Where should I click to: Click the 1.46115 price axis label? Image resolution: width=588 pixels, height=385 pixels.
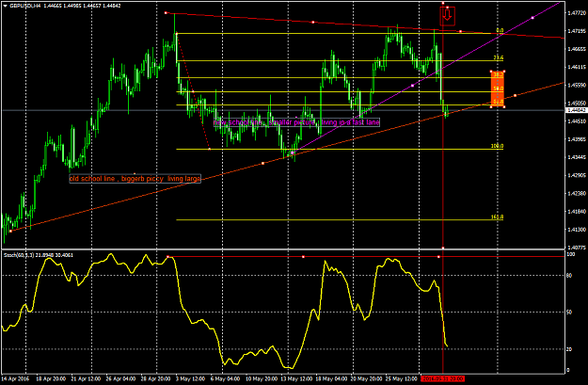click(577, 67)
